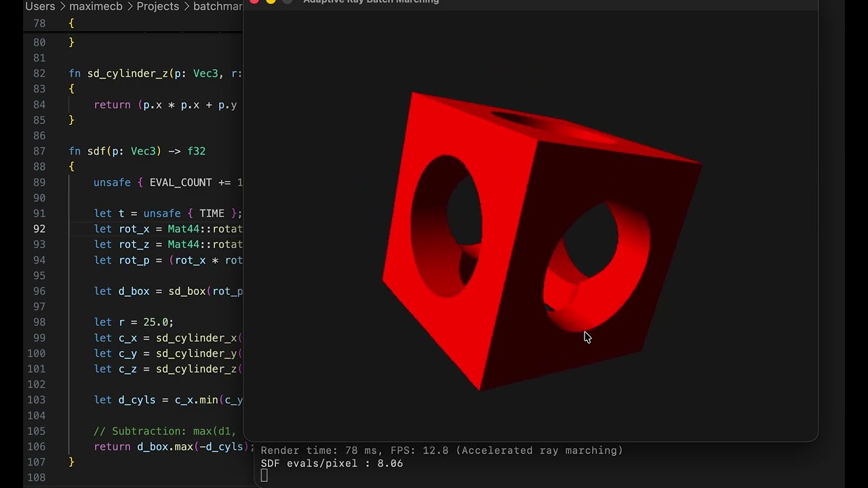This screenshot has height=488, width=868.
Task: Click the terminal cursor prompt block
Action: tap(264, 476)
